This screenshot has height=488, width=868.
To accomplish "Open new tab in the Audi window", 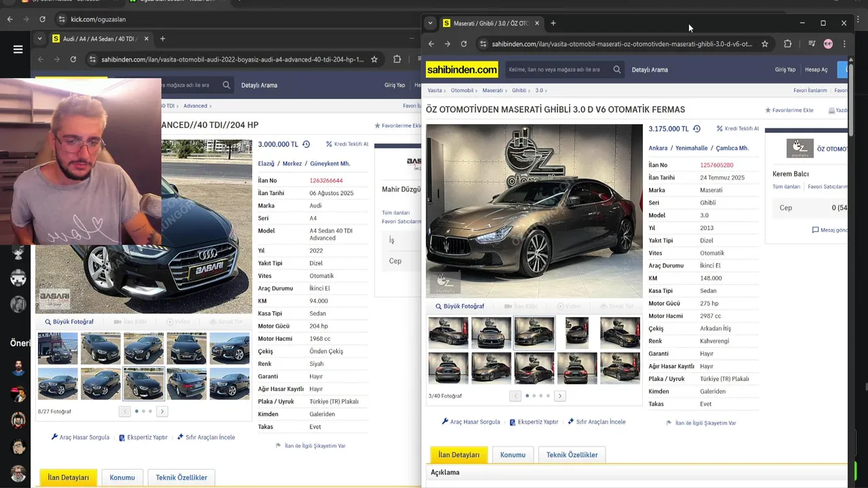I will click(x=163, y=39).
